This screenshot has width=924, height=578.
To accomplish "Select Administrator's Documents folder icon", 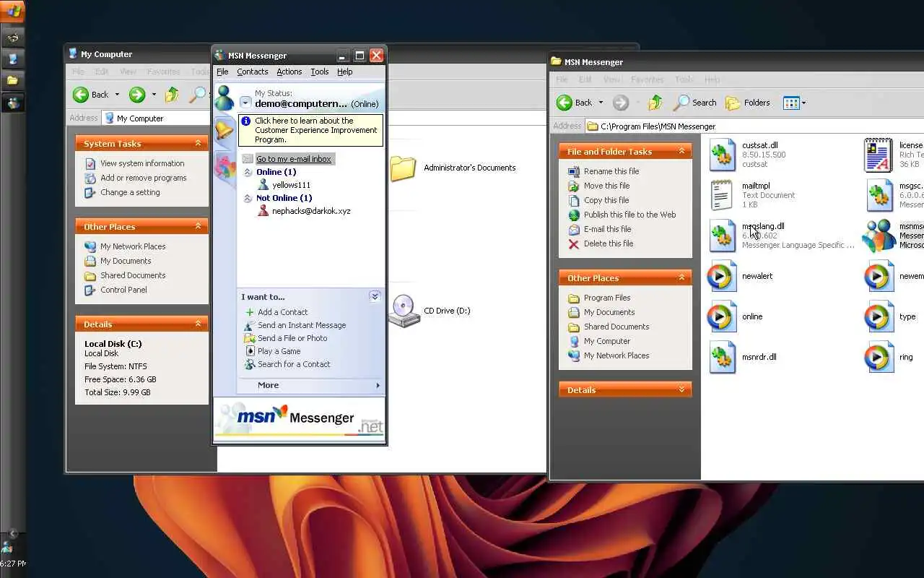I will coord(403,168).
